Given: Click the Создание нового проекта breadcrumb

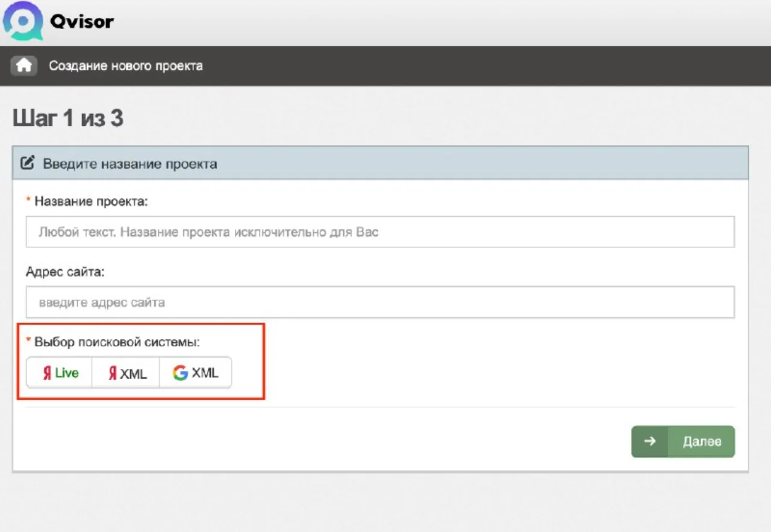Looking at the screenshot, I should [126, 66].
